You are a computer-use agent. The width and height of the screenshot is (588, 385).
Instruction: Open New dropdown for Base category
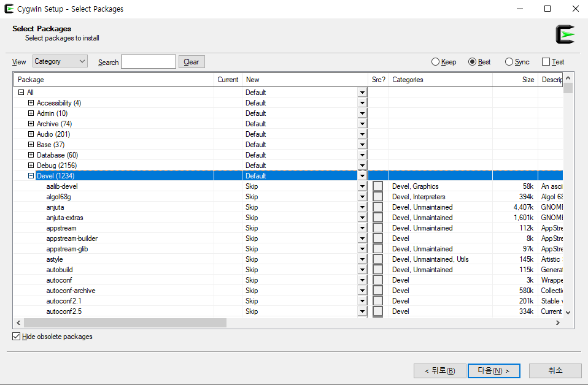[362, 145]
